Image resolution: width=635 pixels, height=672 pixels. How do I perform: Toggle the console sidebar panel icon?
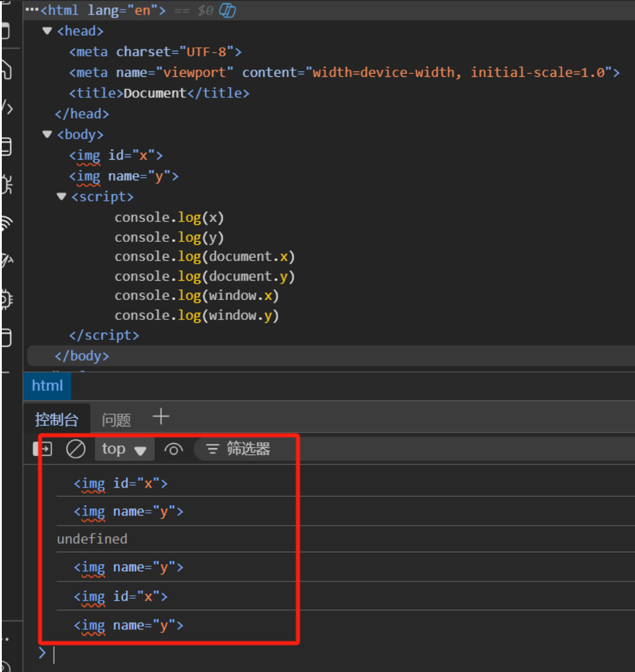42,449
